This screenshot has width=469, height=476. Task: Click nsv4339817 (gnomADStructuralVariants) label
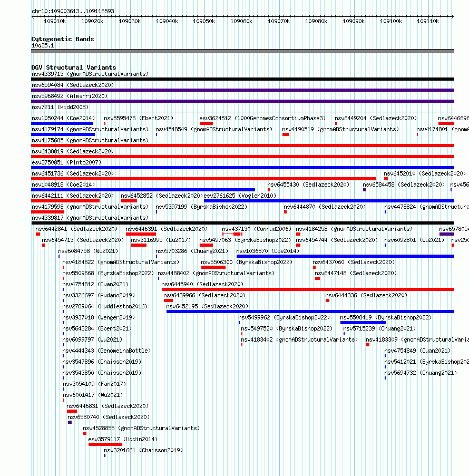(90, 218)
